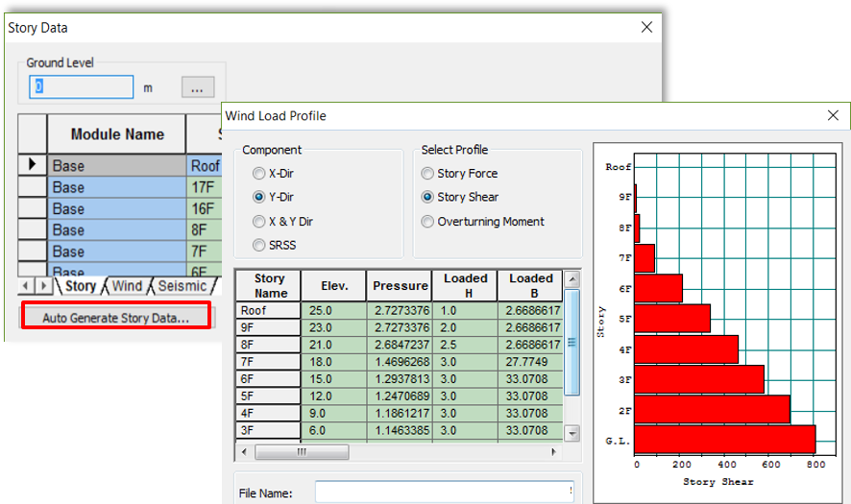Select the X-Dir component radio button
The height and width of the screenshot is (504, 851).
click(x=259, y=174)
